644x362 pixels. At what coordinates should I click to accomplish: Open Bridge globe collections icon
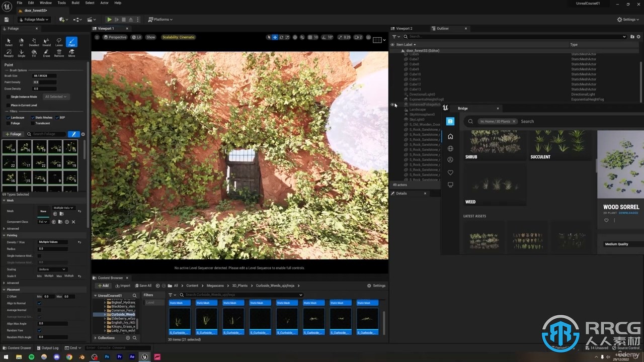[x=450, y=148]
